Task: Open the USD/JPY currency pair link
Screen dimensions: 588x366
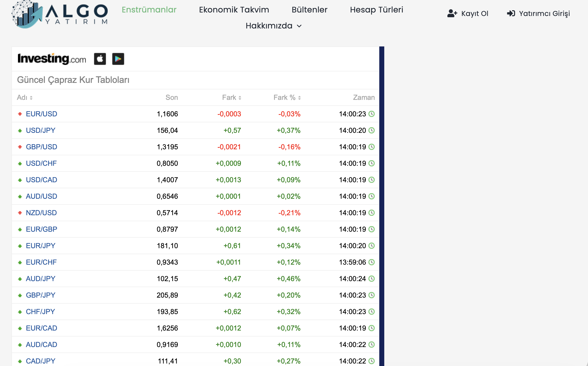Action: 41,130
